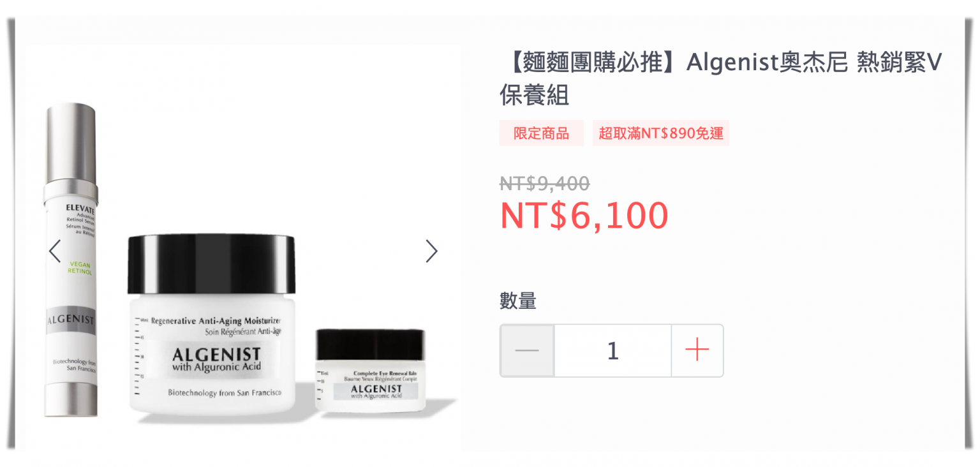Click the black lid of the eye balm jar
Screen dimensions: 980x467
[370, 345]
